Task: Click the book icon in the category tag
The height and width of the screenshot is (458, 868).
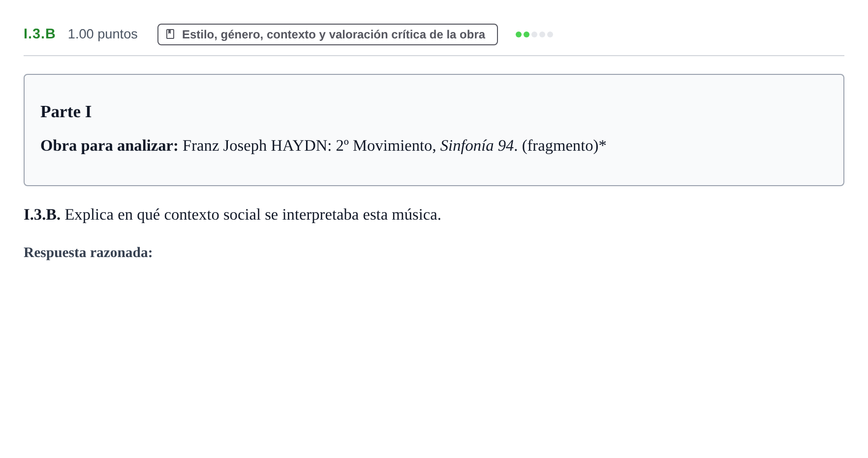Action: [170, 34]
